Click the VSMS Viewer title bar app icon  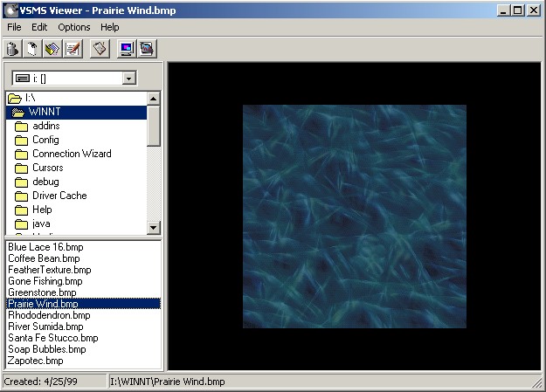coord(10,10)
